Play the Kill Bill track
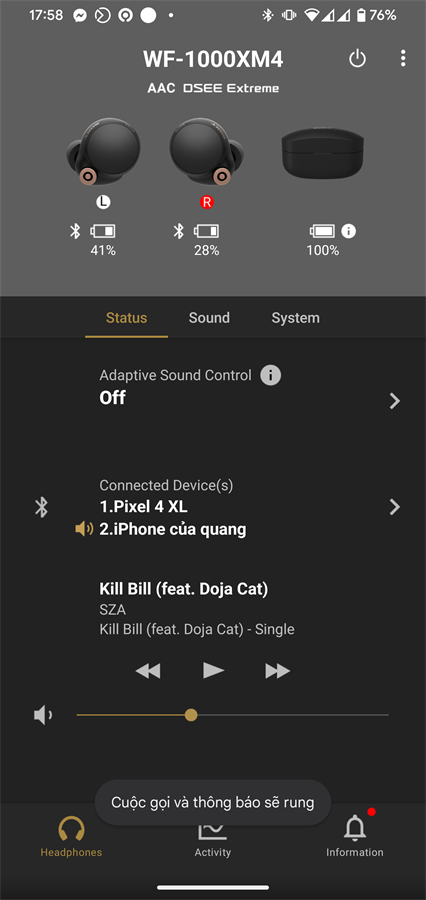 point(213,670)
